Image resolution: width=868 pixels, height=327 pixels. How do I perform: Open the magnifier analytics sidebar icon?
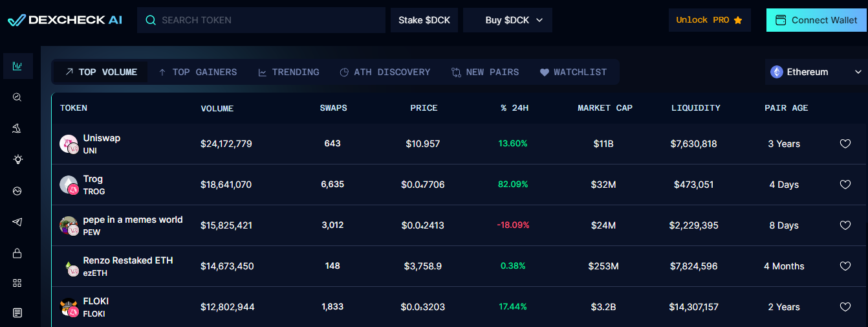point(17,97)
